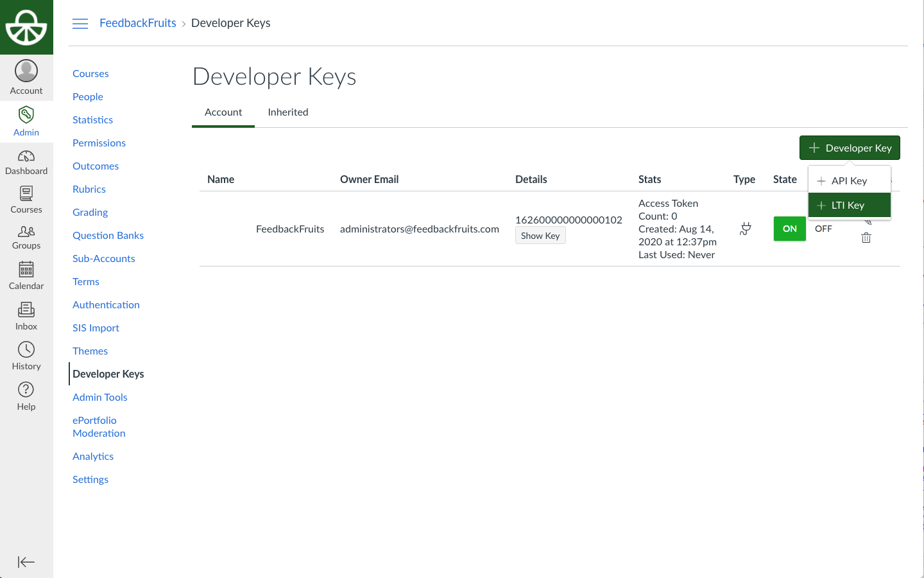This screenshot has width=924, height=578.
Task: Open the Groups menu
Action: point(26,237)
